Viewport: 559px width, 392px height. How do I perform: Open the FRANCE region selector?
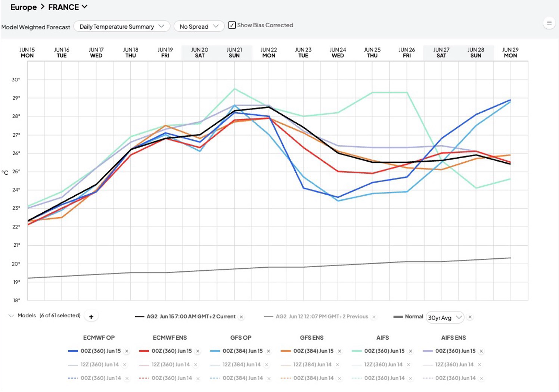(68, 7)
